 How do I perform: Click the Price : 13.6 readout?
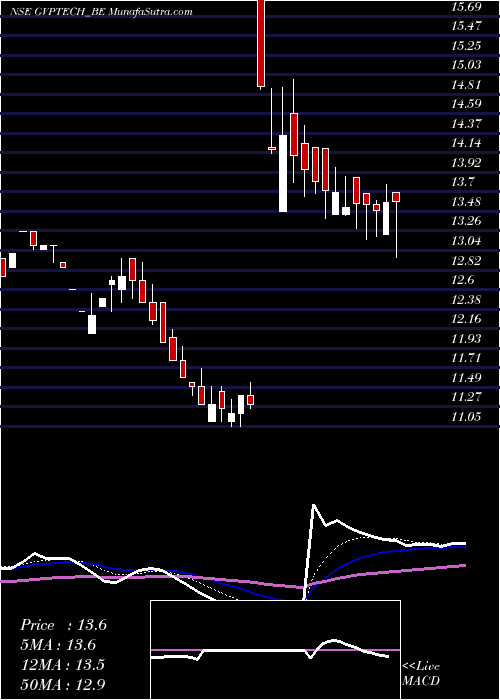pos(63,625)
